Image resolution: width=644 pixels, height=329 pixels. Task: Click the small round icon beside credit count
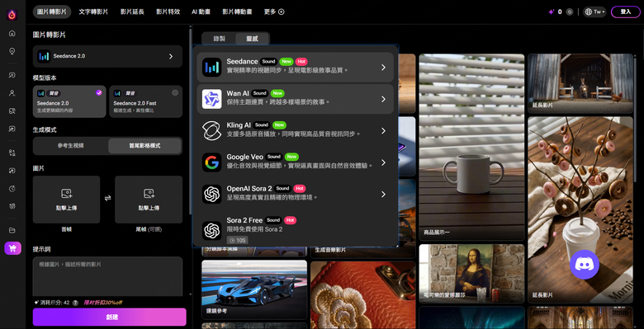point(569,12)
